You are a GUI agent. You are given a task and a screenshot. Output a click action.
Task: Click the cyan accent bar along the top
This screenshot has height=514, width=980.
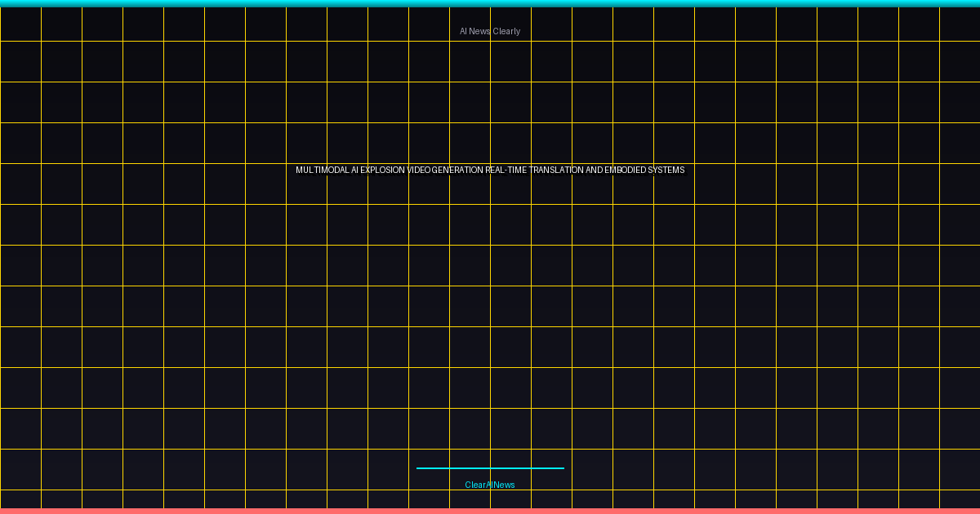click(x=490, y=3)
